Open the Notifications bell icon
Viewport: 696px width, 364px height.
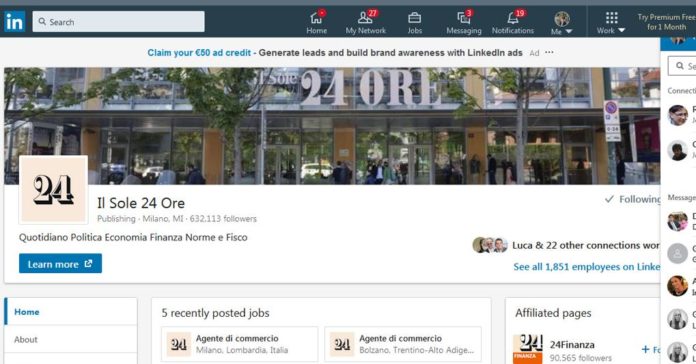coord(513,22)
